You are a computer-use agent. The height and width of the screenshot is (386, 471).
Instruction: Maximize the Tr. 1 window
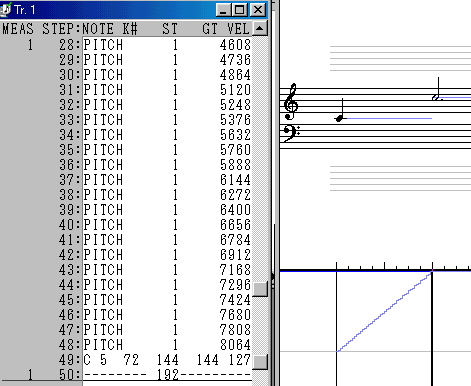pyautogui.click(x=240, y=10)
